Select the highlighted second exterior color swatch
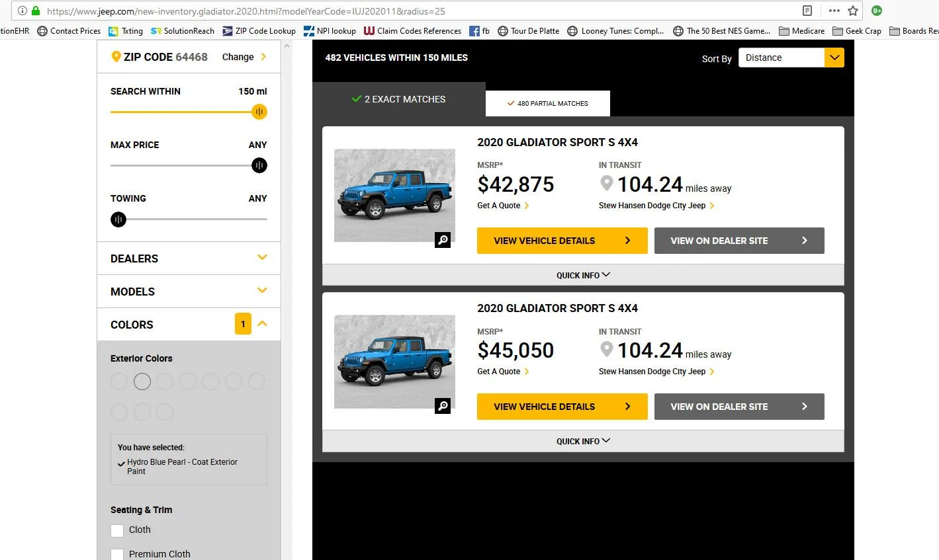The image size is (939, 560). click(x=142, y=381)
